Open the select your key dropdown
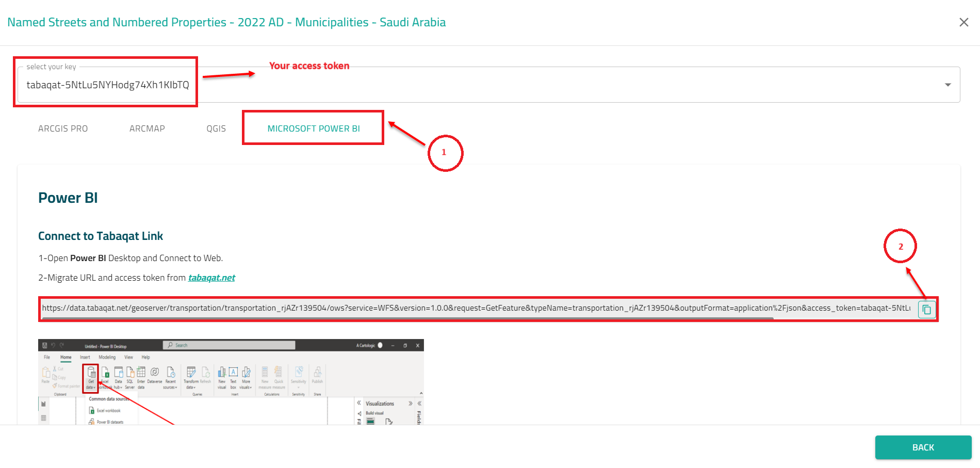This screenshot has height=468, width=980. tap(488, 85)
